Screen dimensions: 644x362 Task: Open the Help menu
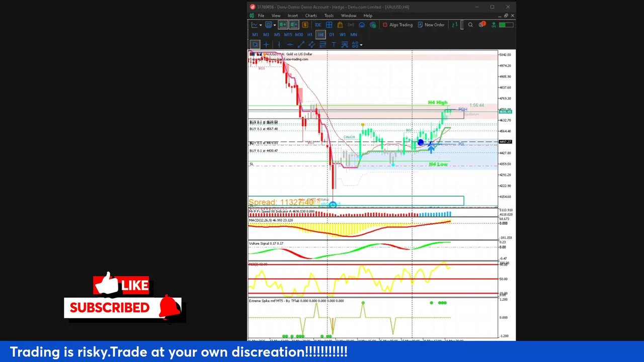pyautogui.click(x=368, y=16)
